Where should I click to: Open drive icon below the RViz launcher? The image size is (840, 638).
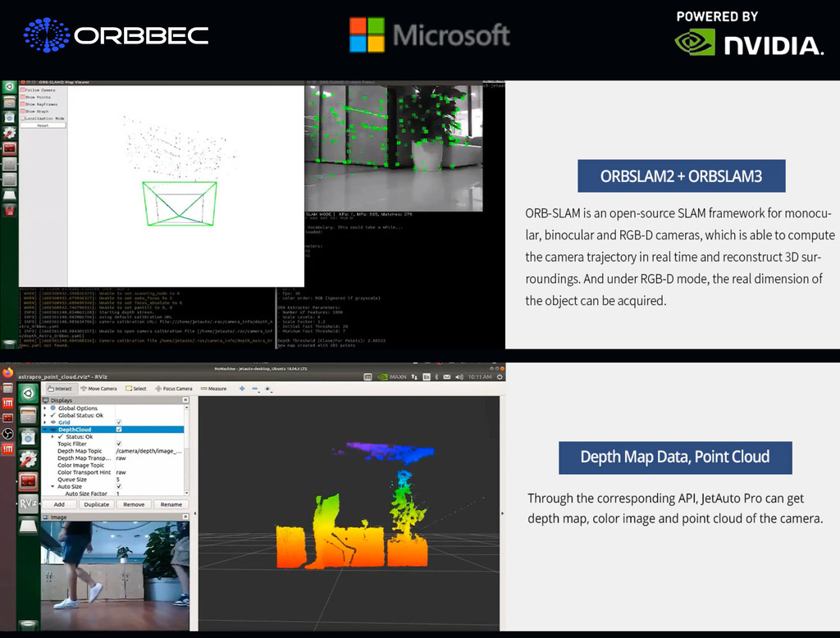29,526
